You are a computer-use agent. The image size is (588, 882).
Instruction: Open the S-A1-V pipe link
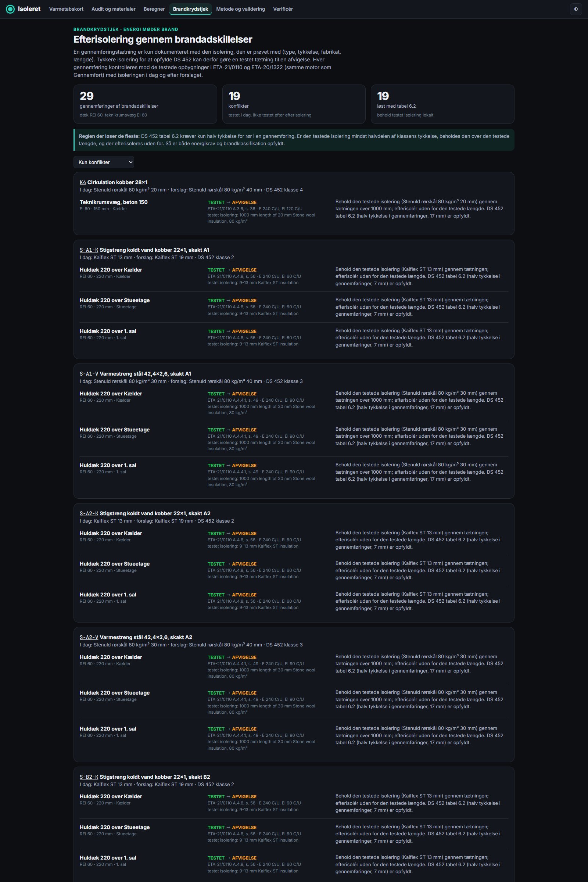pos(89,373)
